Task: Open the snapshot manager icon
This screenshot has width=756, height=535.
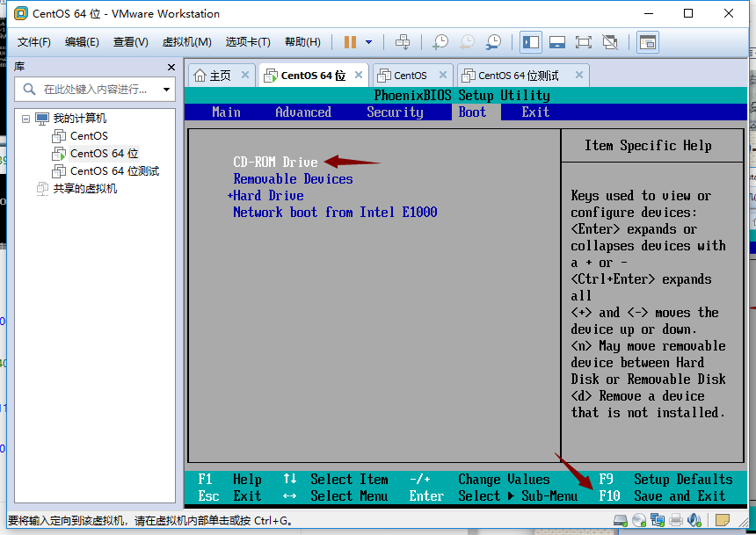Action: click(x=493, y=42)
